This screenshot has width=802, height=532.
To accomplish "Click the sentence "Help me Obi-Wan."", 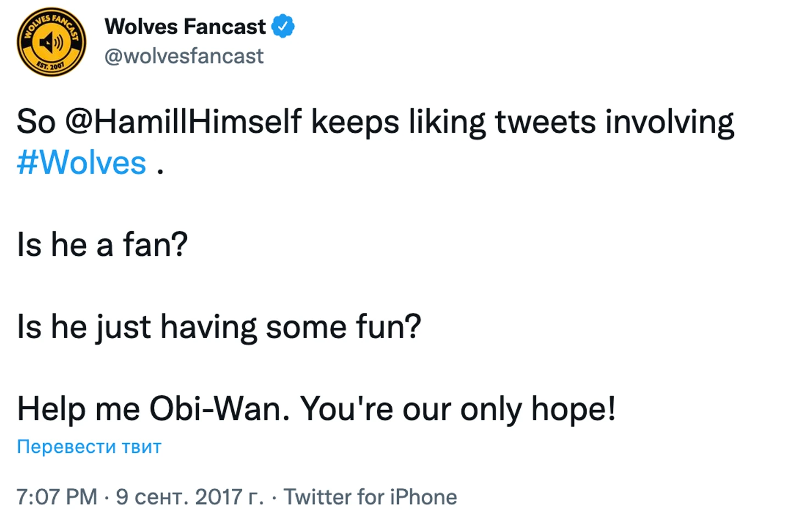I will (x=153, y=409).
